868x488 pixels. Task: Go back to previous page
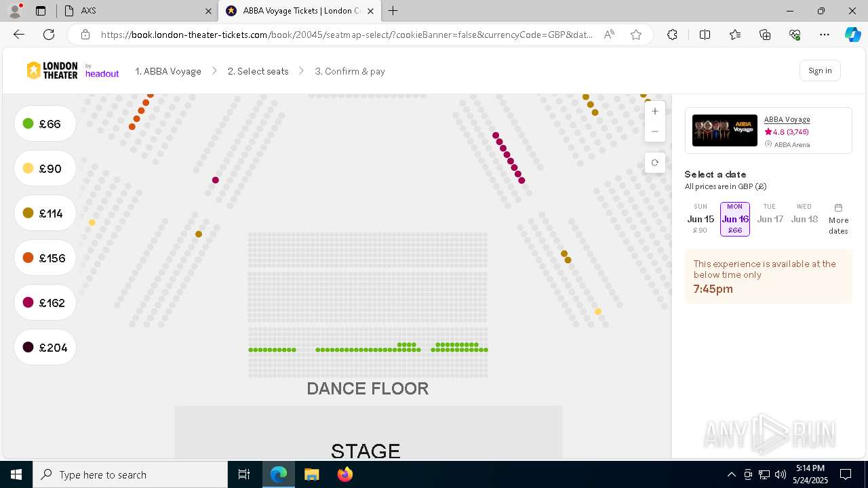point(19,35)
